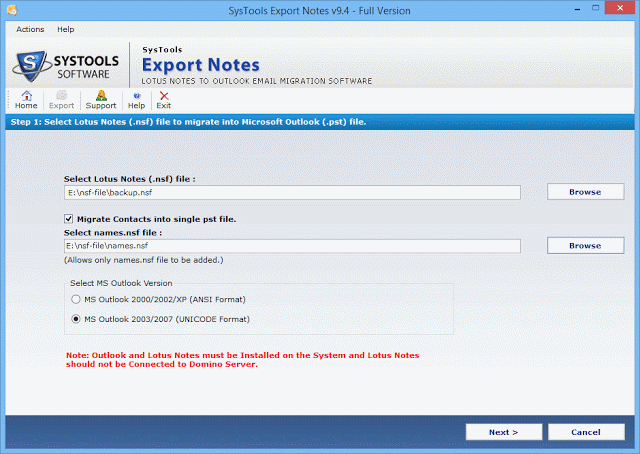Browse for the names.nsf file
This screenshot has width=640, height=454.
coord(585,245)
